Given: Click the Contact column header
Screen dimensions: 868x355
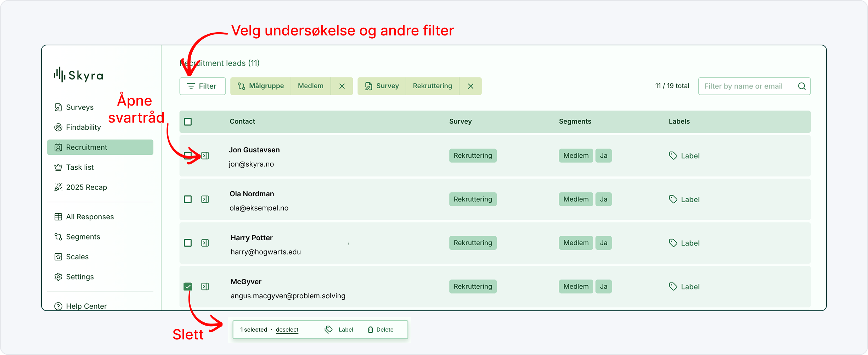Looking at the screenshot, I should (242, 122).
